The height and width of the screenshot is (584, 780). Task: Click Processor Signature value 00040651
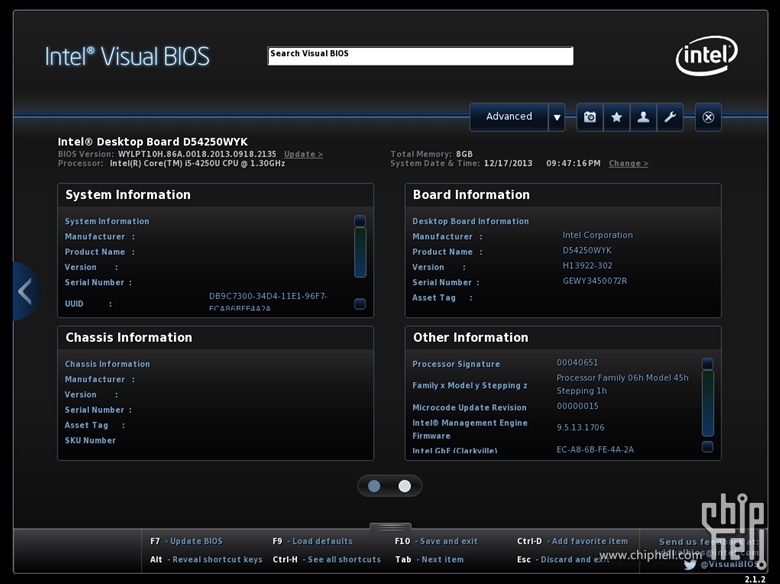(x=577, y=363)
